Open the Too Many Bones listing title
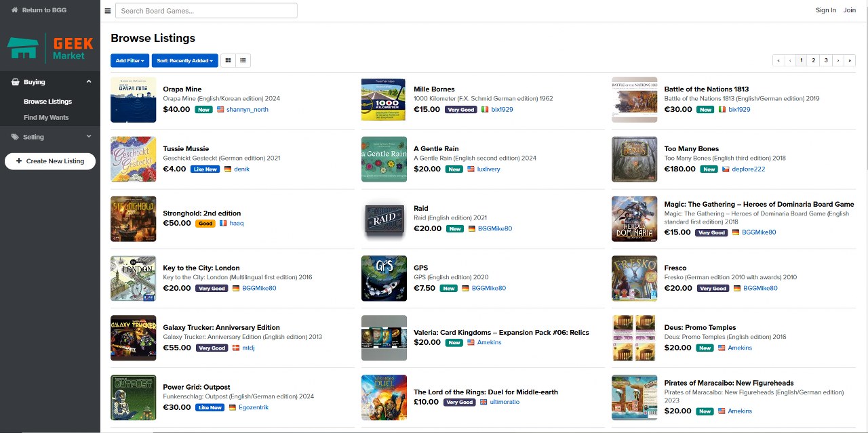This screenshot has width=868, height=433. (x=693, y=149)
